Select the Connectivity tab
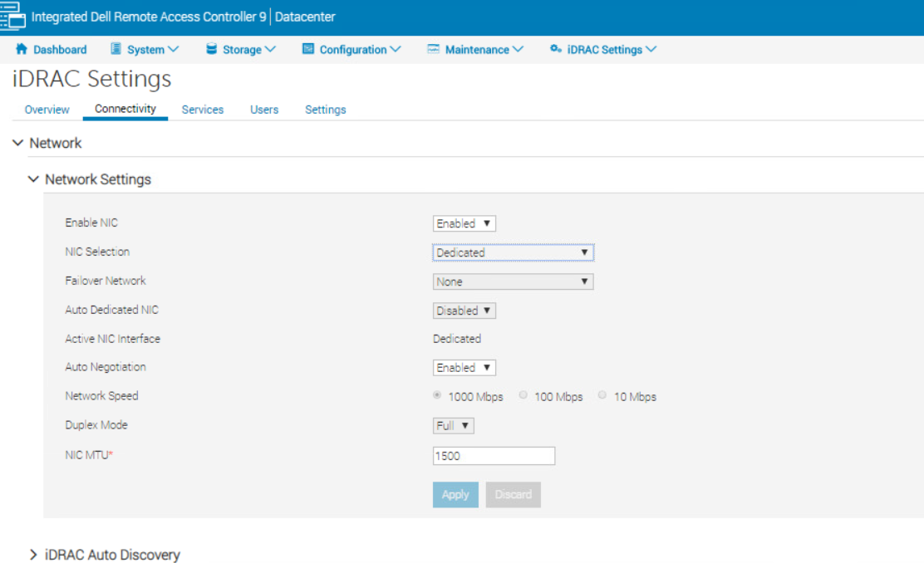This screenshot has height=563, width=924. 125,109
